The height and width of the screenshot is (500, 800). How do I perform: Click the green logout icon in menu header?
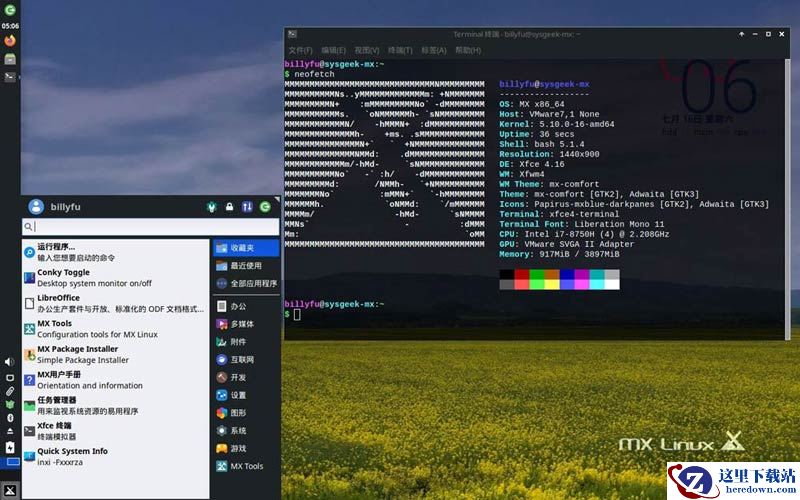(x=265, y=207)
